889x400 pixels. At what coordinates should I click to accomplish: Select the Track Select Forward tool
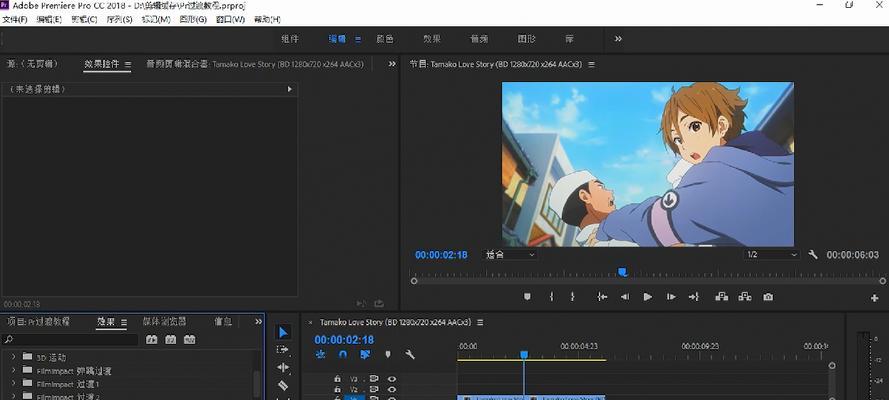point(283,350)
